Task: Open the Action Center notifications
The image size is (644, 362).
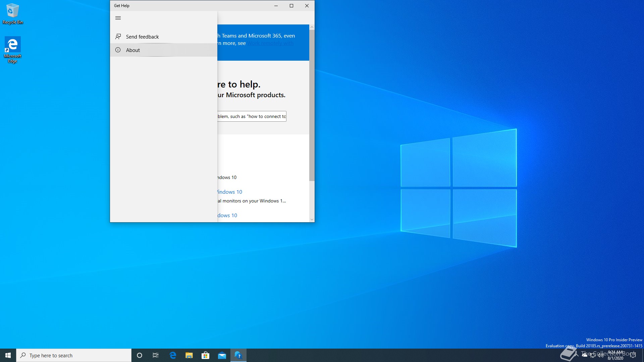Action: click(x=633, y=355)
